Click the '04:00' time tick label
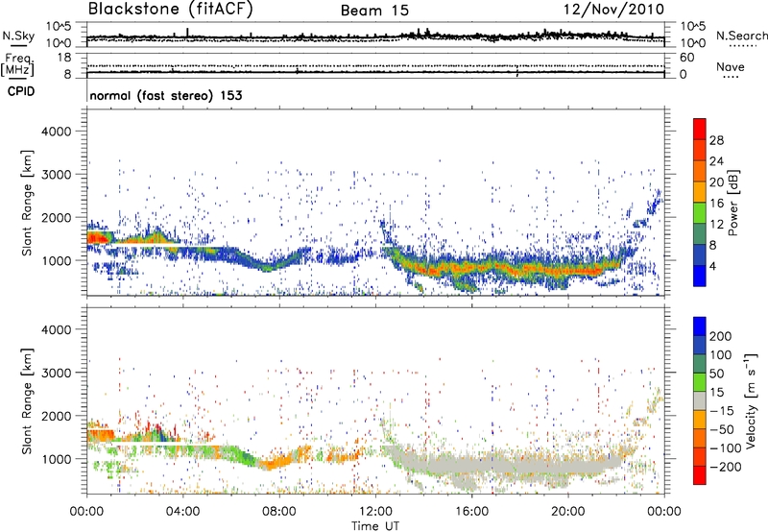This screenshot has width=768, height=532. point(182,512)
